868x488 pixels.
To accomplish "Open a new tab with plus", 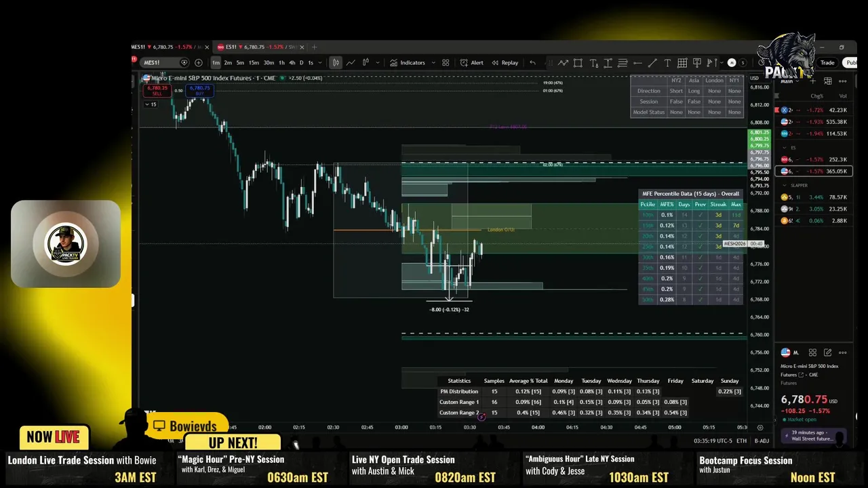I will click(314, 47).
